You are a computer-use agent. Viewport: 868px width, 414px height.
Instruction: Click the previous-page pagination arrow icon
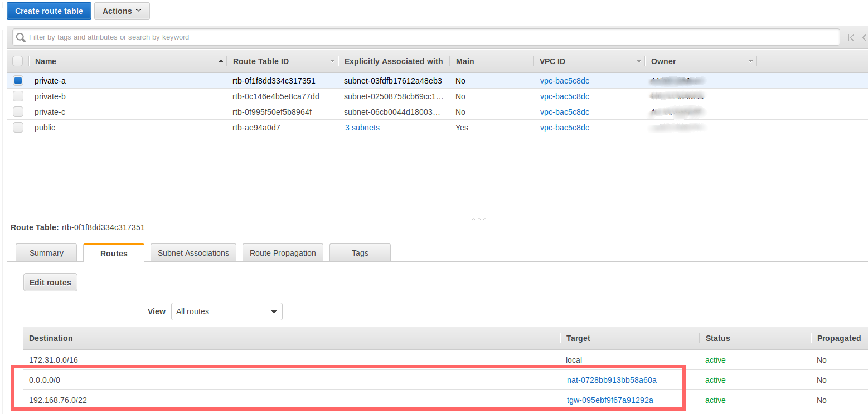[x=864, y=37]
